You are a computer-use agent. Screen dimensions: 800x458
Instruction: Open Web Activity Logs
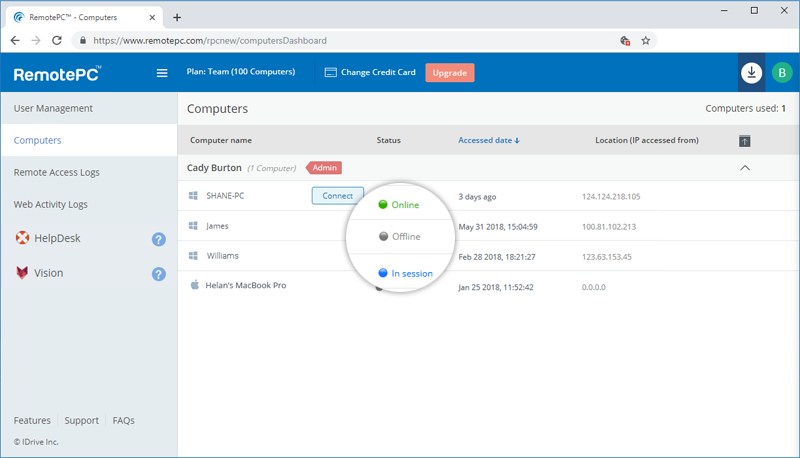click(51, 205)
